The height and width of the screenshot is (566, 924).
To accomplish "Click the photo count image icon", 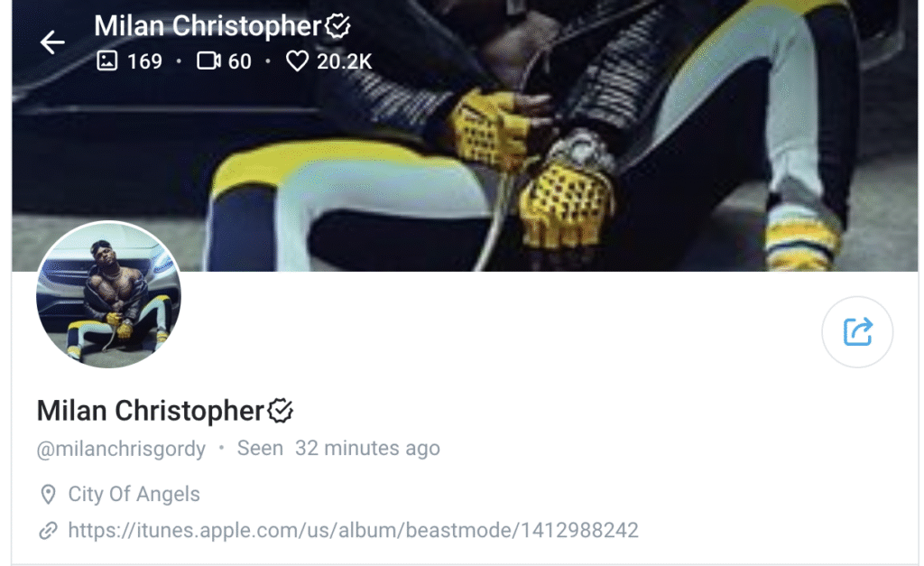I will click(x=106, y=60).
